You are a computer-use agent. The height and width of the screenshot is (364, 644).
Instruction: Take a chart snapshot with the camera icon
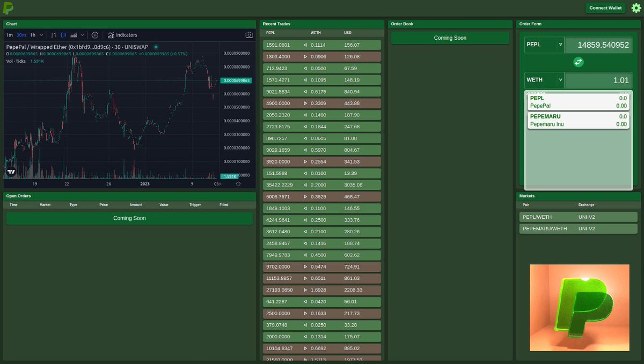249,35
